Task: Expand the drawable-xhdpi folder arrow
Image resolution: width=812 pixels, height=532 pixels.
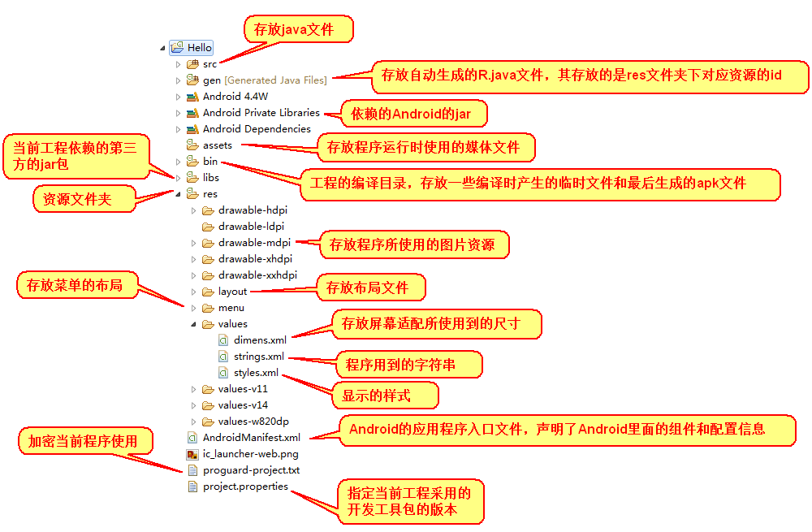Action: 193,260
